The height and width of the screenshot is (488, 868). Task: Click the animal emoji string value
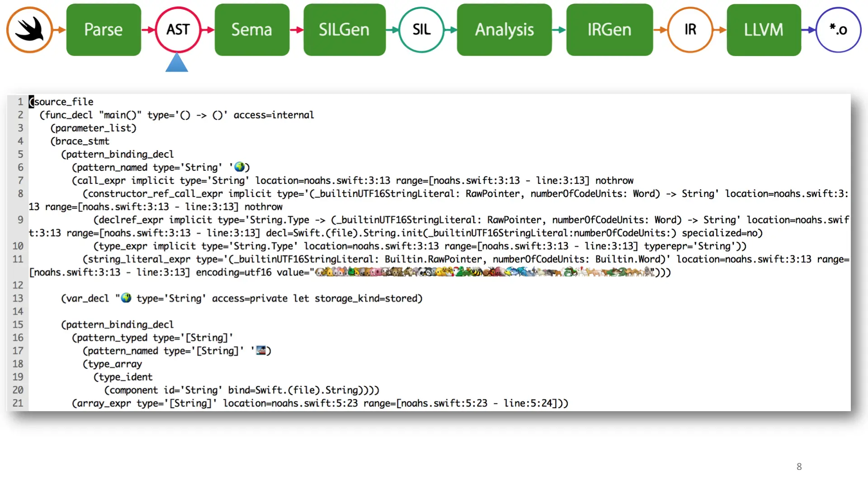(484, 272)
